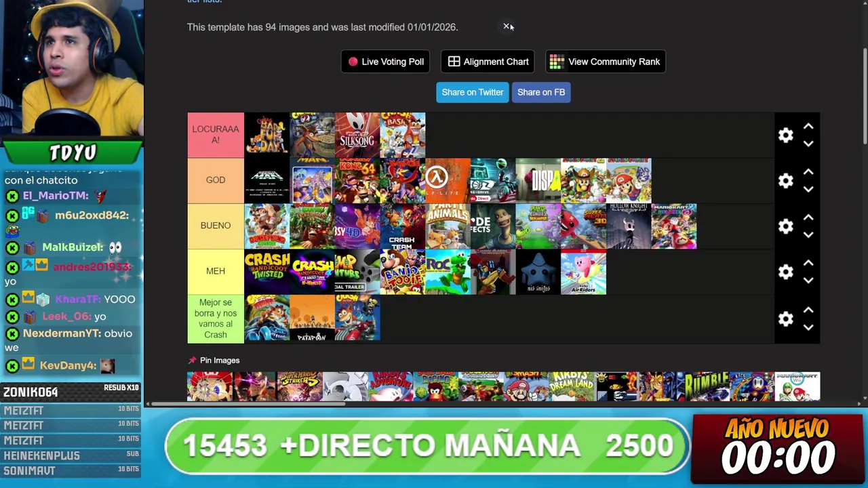Screen dimensions: 868x488
Task: Open settings gear for LOCURAAAA! tier
Action: (x=785, y=136)
